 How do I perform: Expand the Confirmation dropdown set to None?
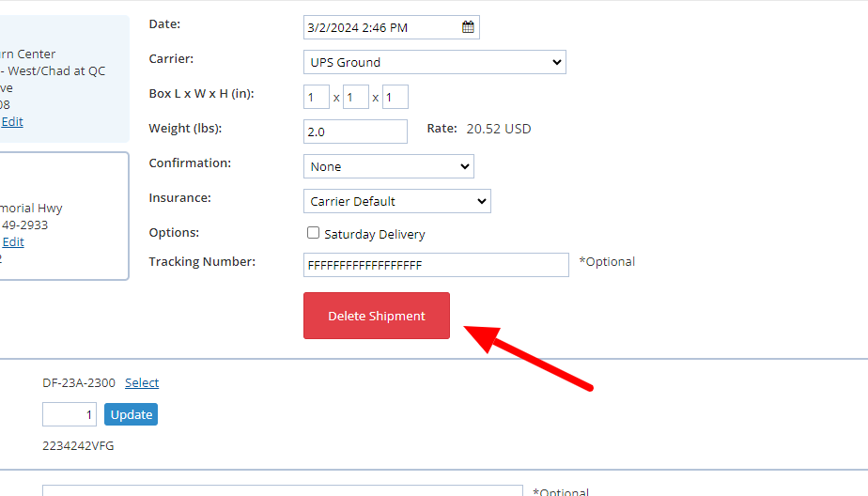389,166
